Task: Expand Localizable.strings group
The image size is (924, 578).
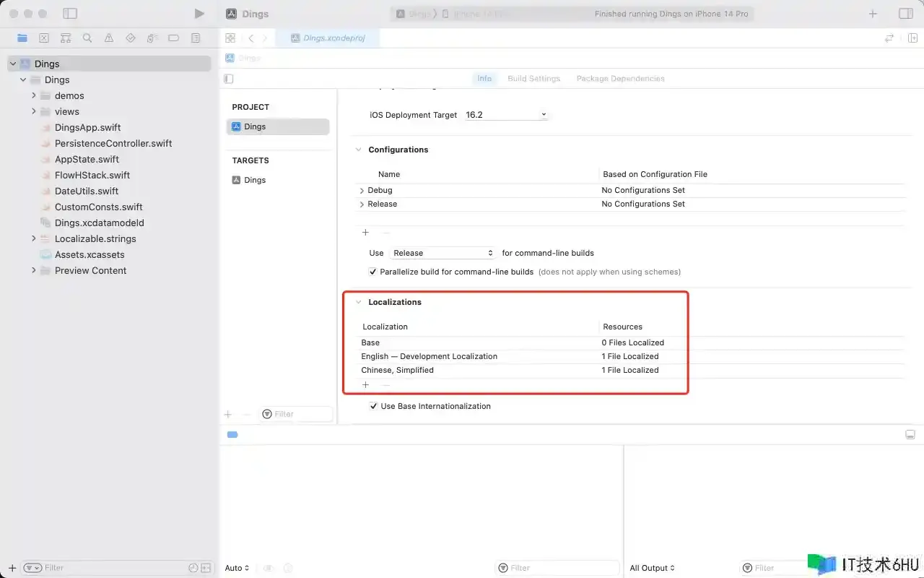Action: point(33,238)
